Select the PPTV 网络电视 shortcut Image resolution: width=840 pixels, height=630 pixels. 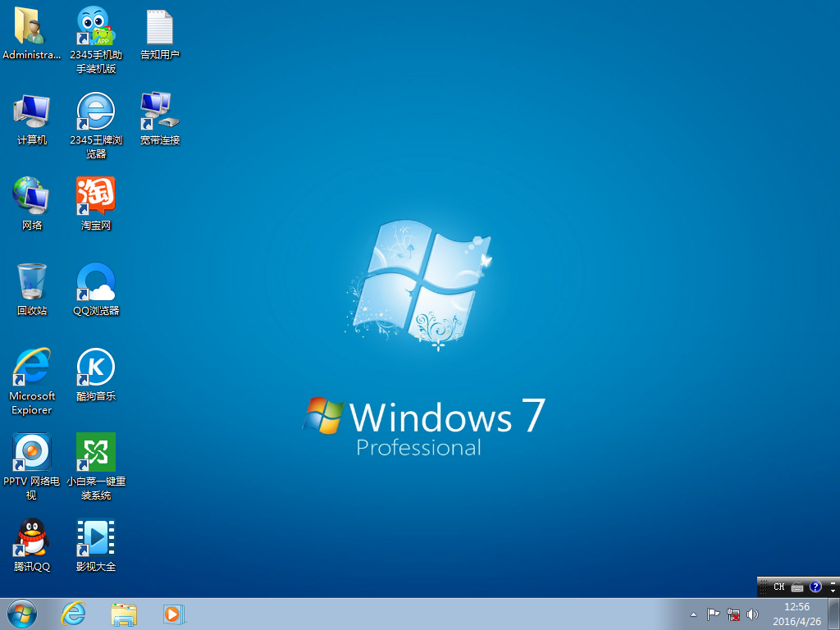(x=32, y=467)
